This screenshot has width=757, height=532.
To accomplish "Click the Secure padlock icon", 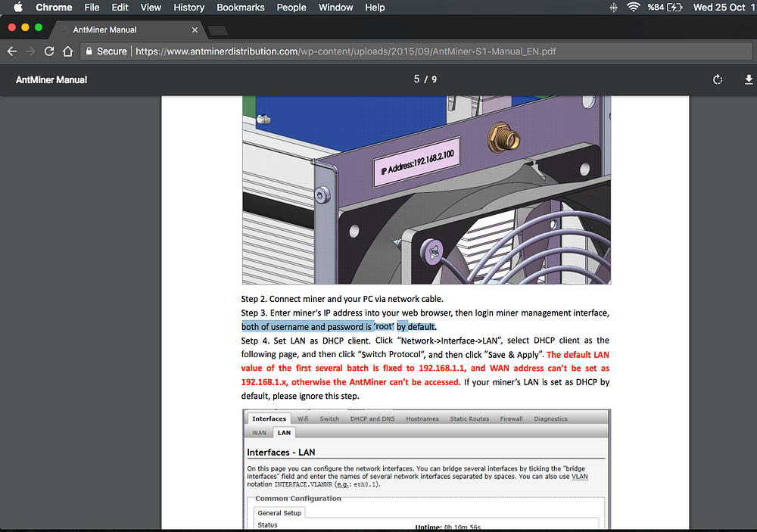I will click(x=89, y=51).
